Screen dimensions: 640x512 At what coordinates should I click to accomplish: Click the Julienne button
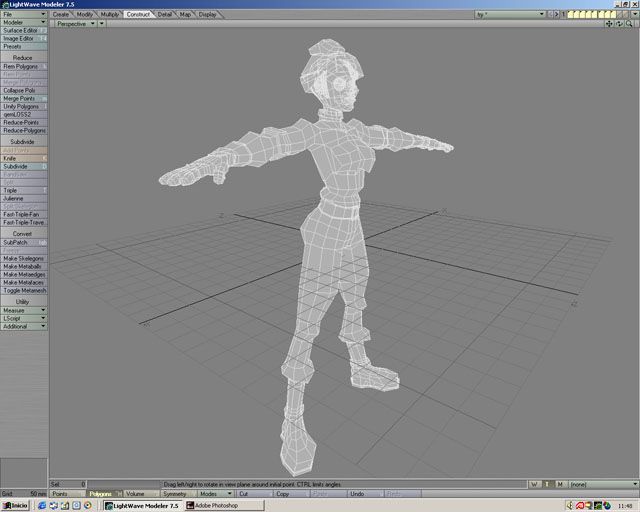[24, 198]
